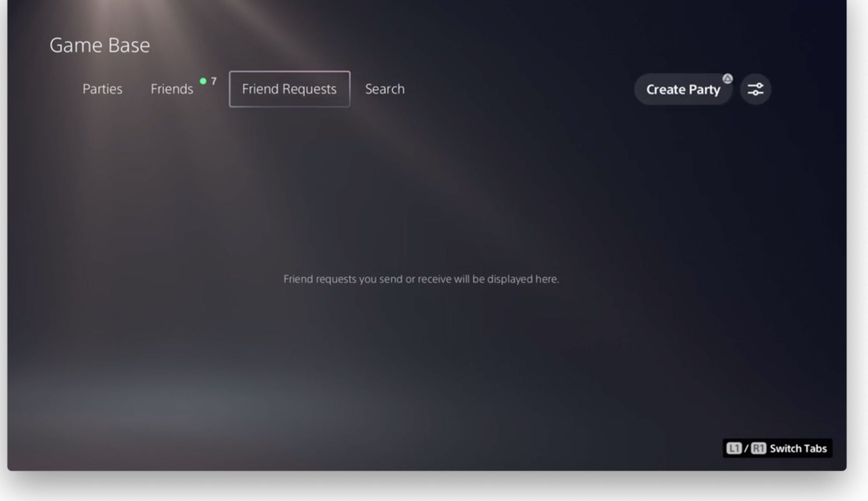This screenshot has width=868, height=501.
Task: Collapse received friend requests panel
Action: pos(289,89)
